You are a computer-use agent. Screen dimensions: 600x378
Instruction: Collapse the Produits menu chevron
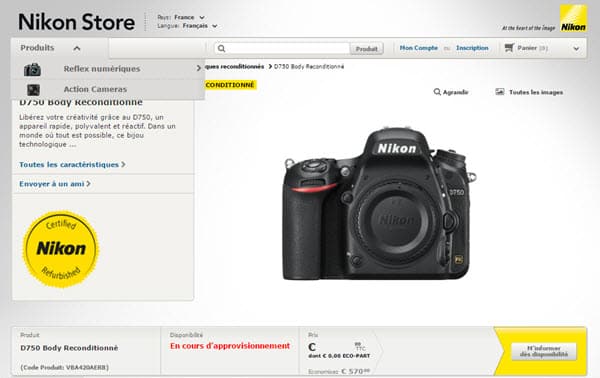pyautogui.click(x=77, y=48)
